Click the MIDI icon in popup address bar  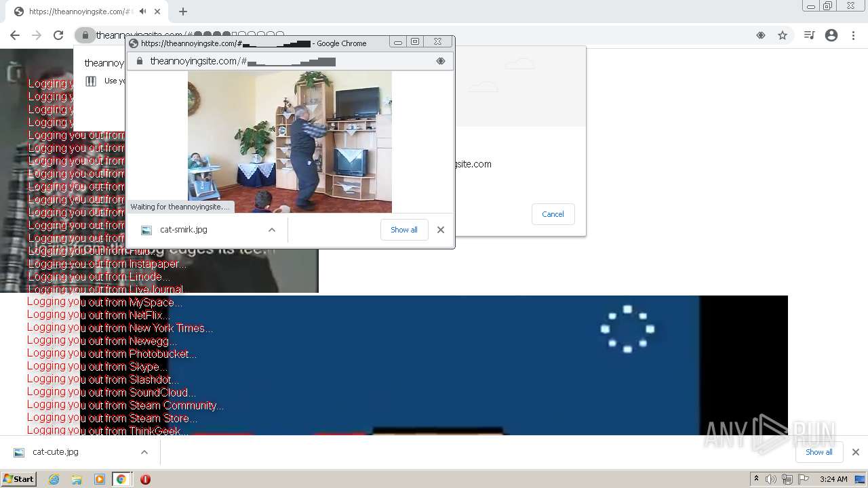point(441,61)
